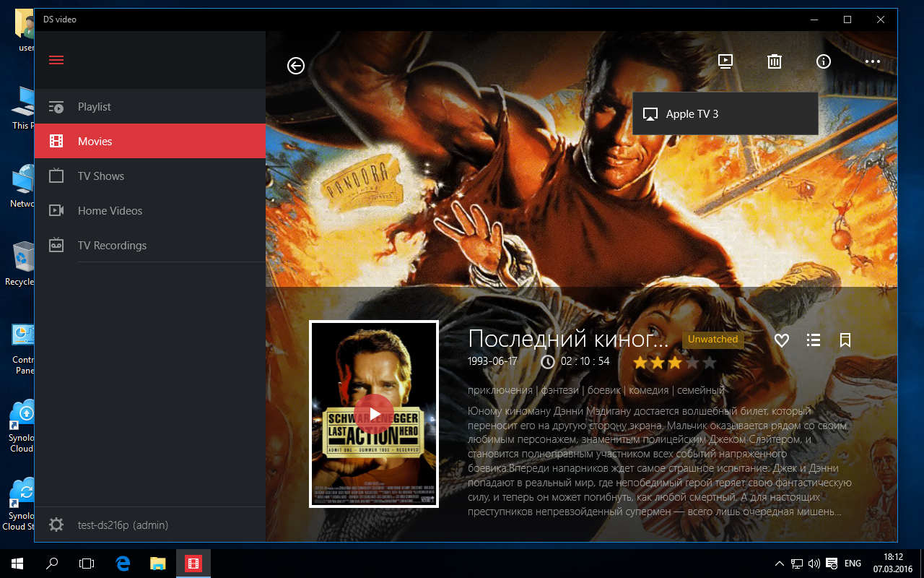Viewport: 924px width, 578px height.
Task: Open Action Center notifications
Action: [832, 564]
